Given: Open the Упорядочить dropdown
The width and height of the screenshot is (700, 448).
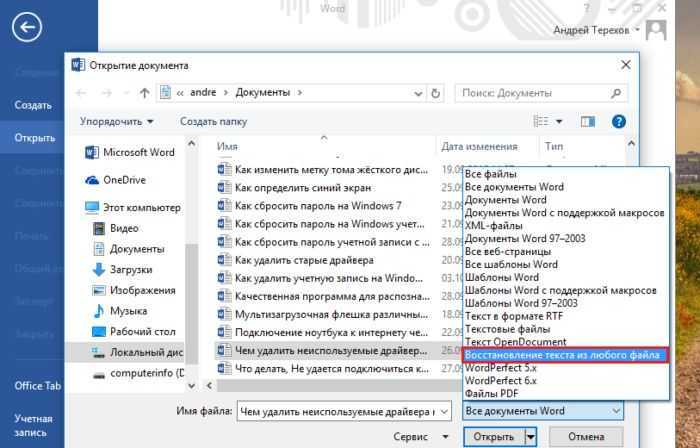Looking at the screenshot, I should pyautogui.click(x=117, y=121).
